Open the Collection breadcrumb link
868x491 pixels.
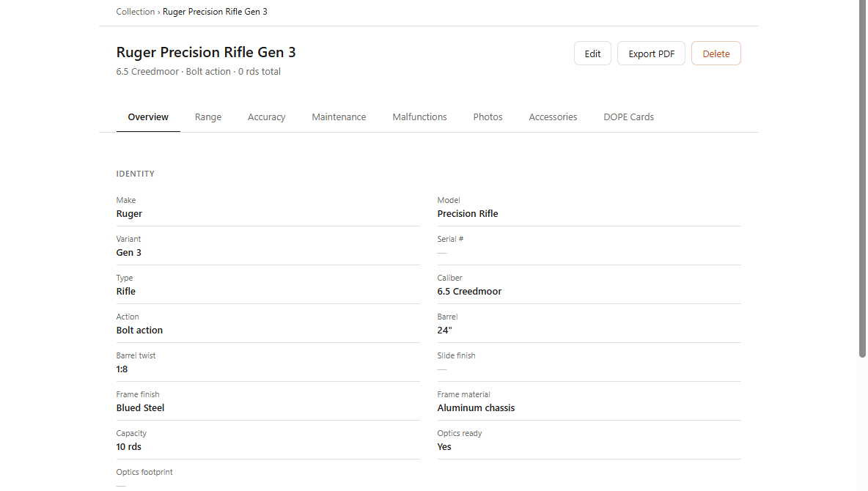(135, 12)
